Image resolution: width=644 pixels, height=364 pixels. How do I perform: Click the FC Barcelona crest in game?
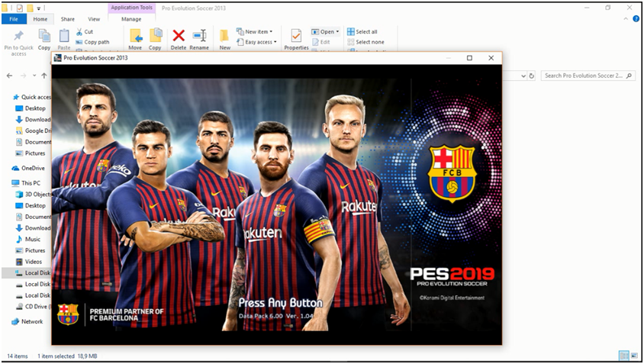[452, 173]
